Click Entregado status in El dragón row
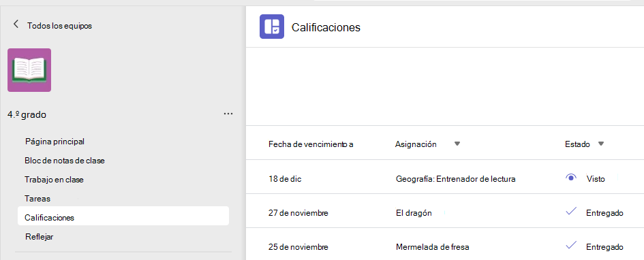The width and height of the screenshot is (644, 260). [605, 213]
